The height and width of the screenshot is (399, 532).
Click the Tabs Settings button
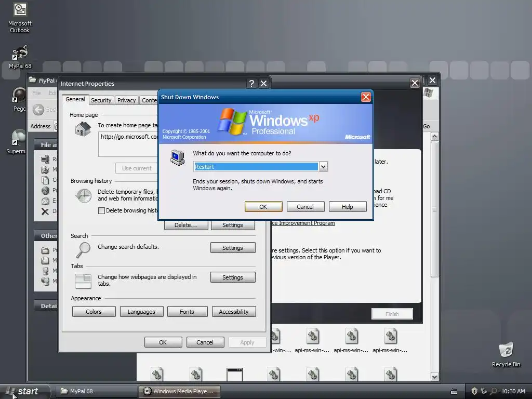(233, 277)
